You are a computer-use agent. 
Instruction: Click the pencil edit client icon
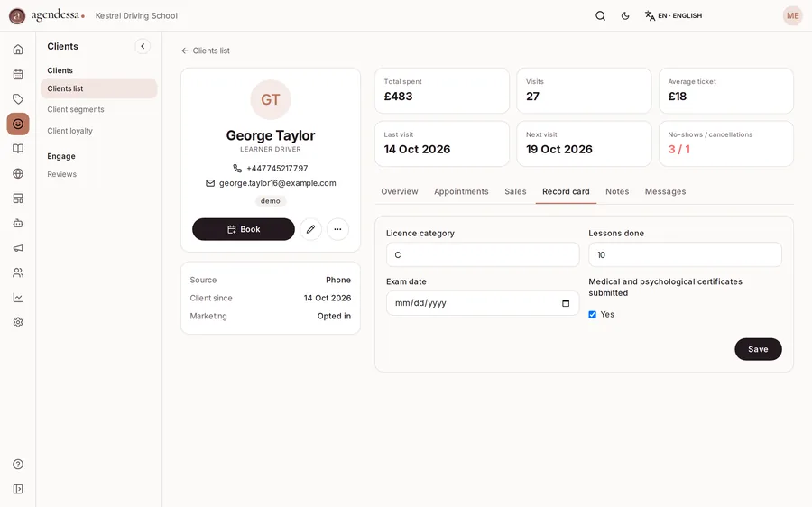click(310, 229)
